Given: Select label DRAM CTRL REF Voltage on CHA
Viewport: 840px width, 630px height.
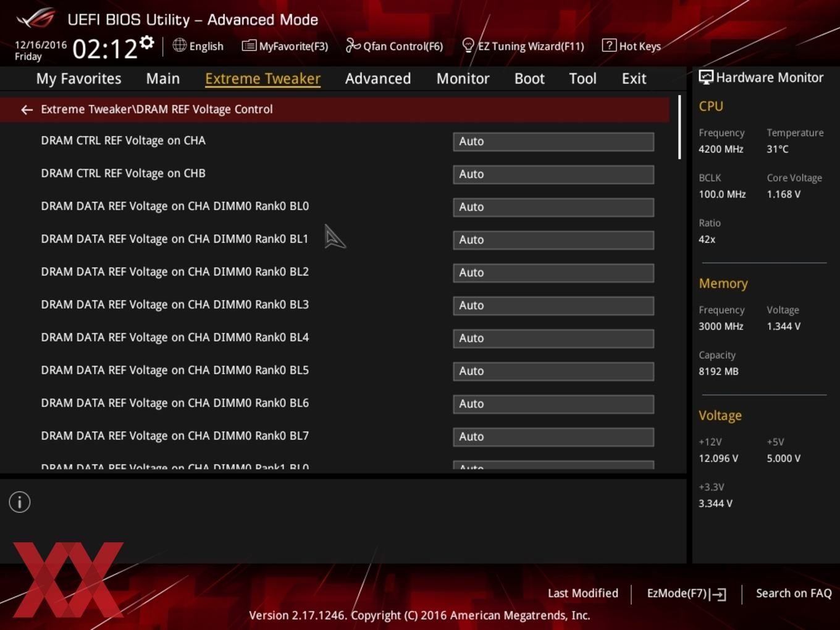Looking at the screenshot, I should tap(123, 141).
